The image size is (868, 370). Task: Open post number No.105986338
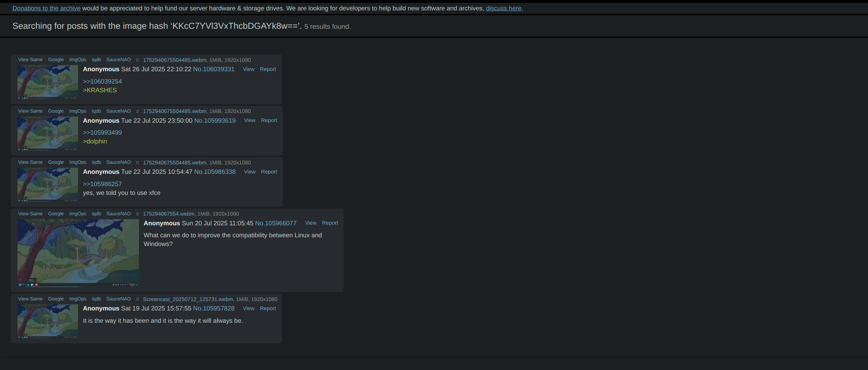coord(215,172)
